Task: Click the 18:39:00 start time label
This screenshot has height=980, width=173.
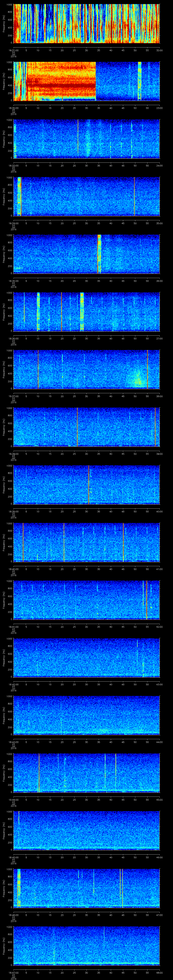Action: pos(13,511)
